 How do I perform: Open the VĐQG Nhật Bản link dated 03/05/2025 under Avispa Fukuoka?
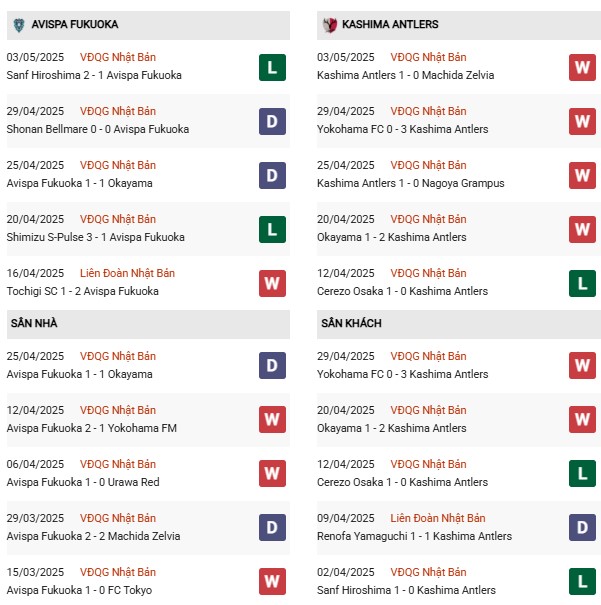coord(118,57)
